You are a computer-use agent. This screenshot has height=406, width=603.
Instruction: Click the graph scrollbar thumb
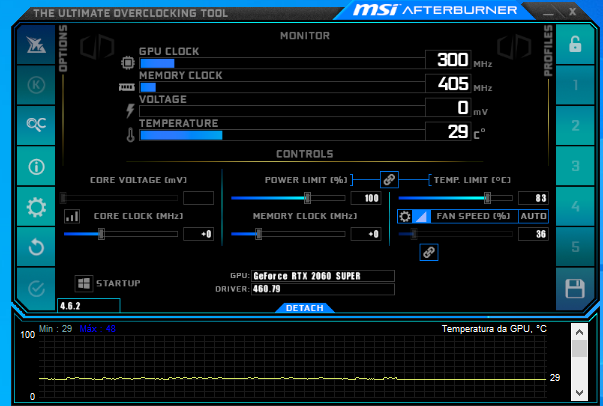(579, 349)
